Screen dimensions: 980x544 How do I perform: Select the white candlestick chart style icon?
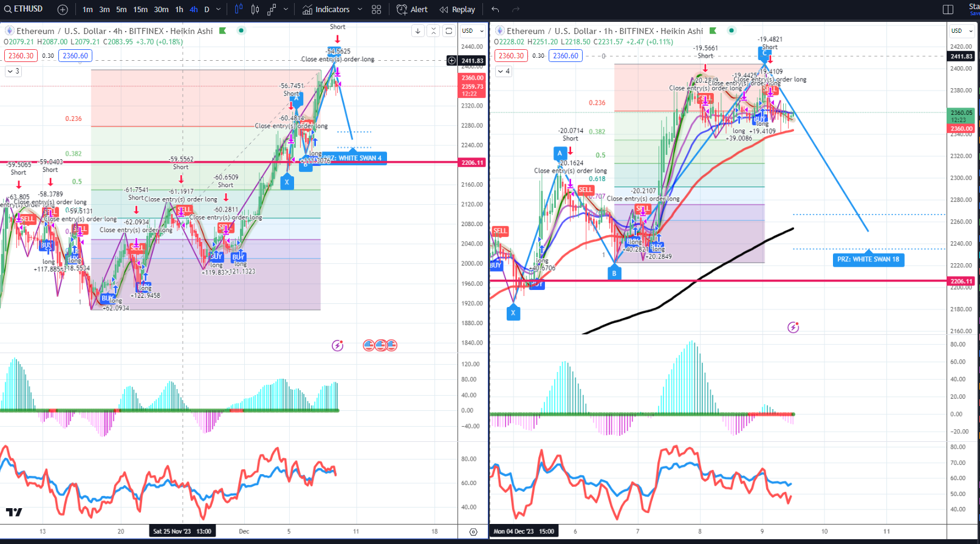(x=255, y=9)
